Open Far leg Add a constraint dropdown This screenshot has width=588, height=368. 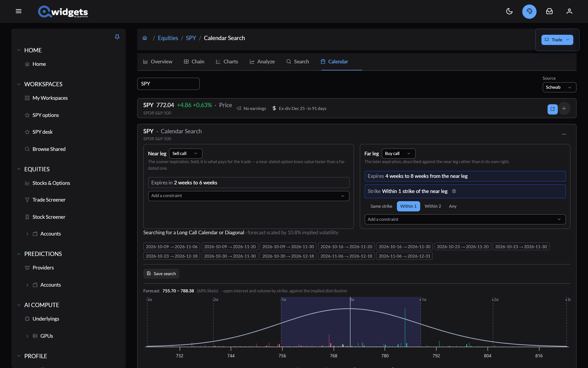point(465,219)
